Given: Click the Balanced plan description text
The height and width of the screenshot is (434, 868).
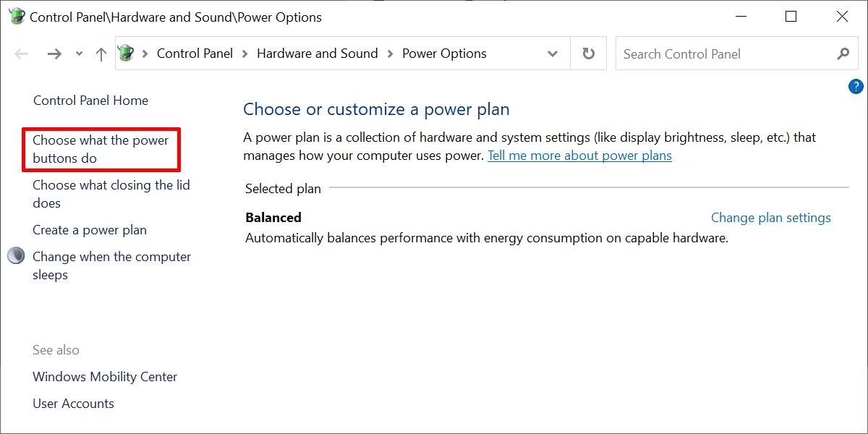Looking at the screenshot, I should coord(487,238).
